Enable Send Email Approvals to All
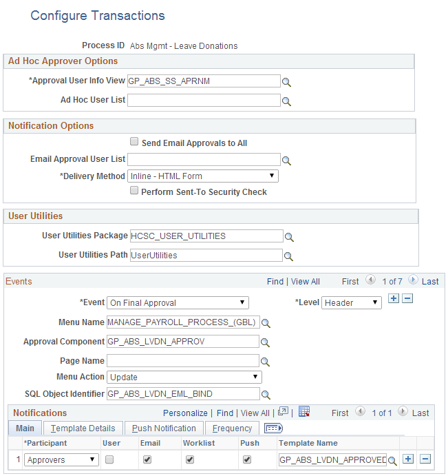Viewport: 448px width, 476px height. (134, 141)
